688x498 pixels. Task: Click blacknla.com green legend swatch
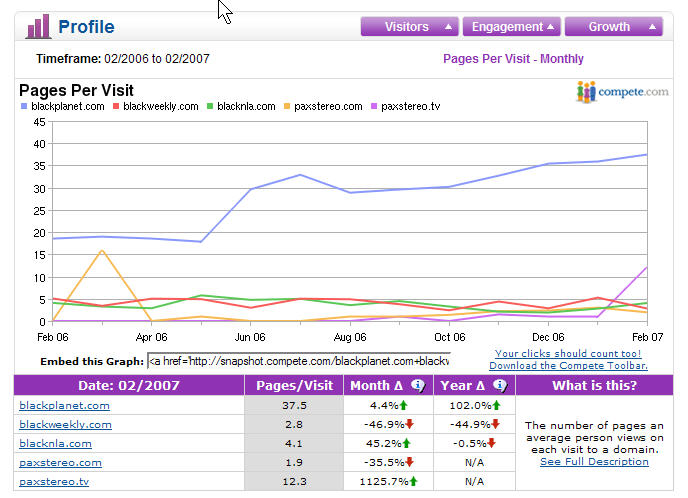tap(210, 106)
